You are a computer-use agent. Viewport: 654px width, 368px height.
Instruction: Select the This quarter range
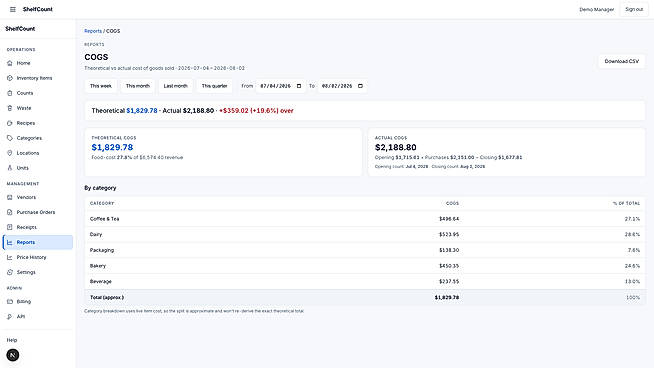(x=214, y=86)
